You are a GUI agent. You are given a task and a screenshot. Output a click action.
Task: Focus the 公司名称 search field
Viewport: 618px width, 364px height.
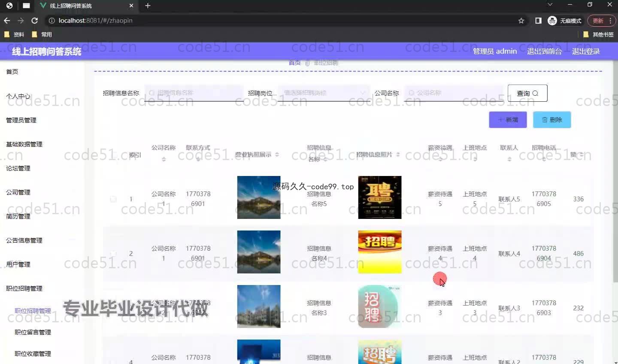[454, 93]
